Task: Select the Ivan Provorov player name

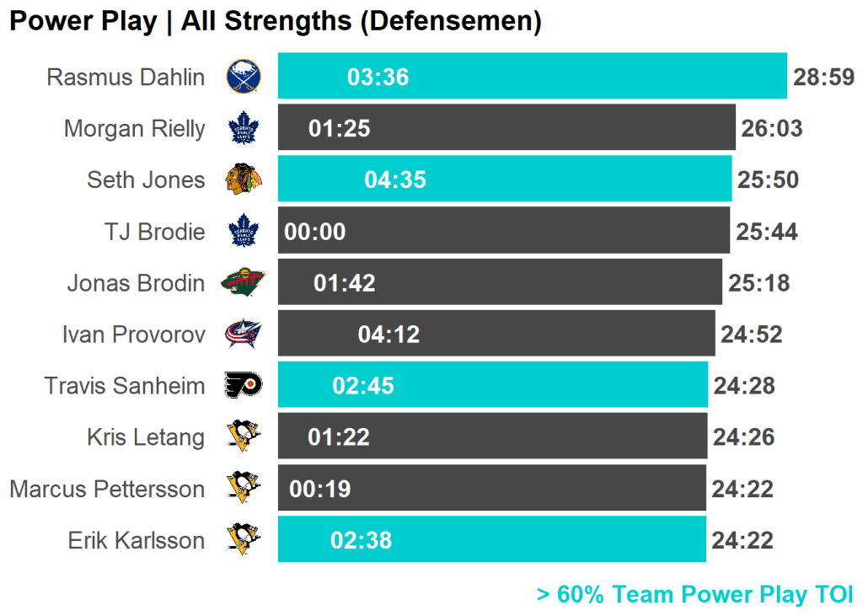Action: [133, 335]
